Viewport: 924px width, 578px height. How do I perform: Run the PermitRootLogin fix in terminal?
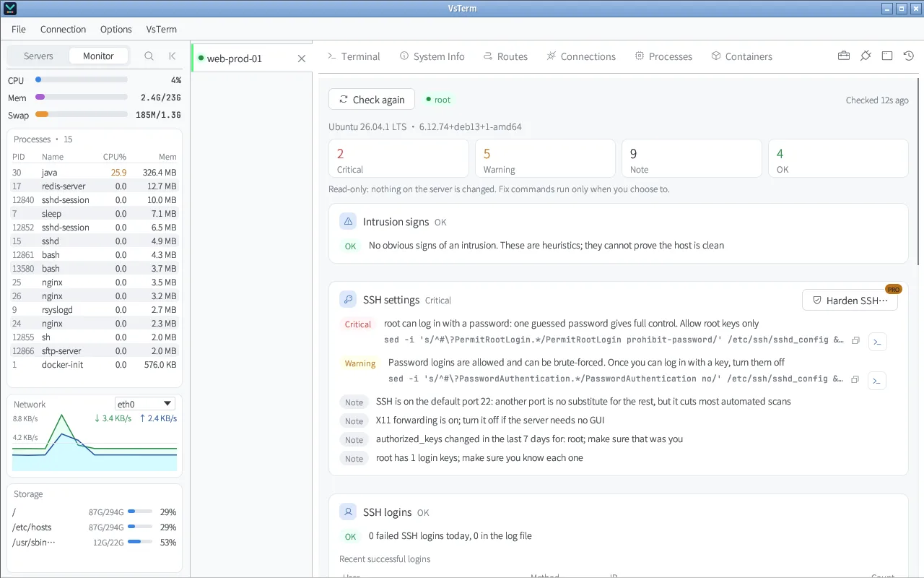877,342
